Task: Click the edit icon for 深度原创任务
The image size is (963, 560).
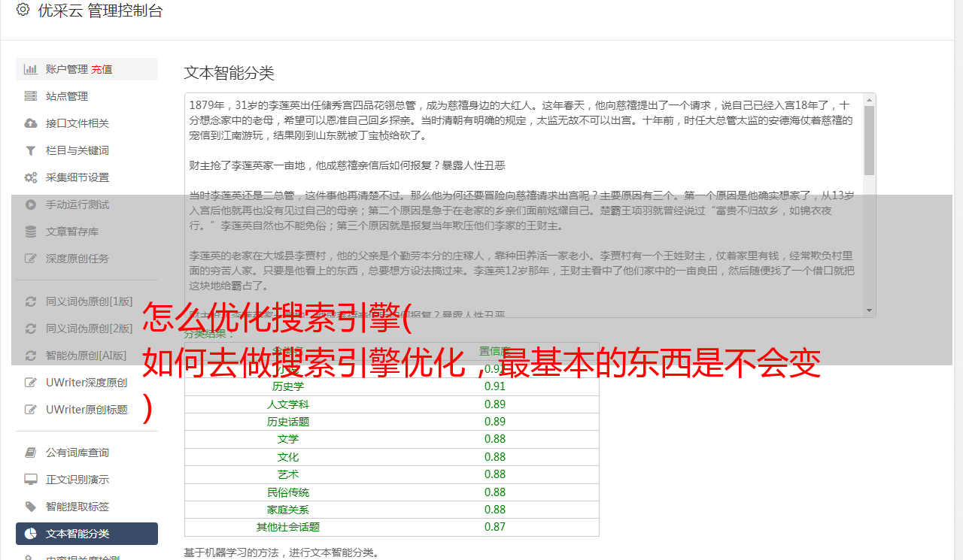Action: tap(31, 259)
